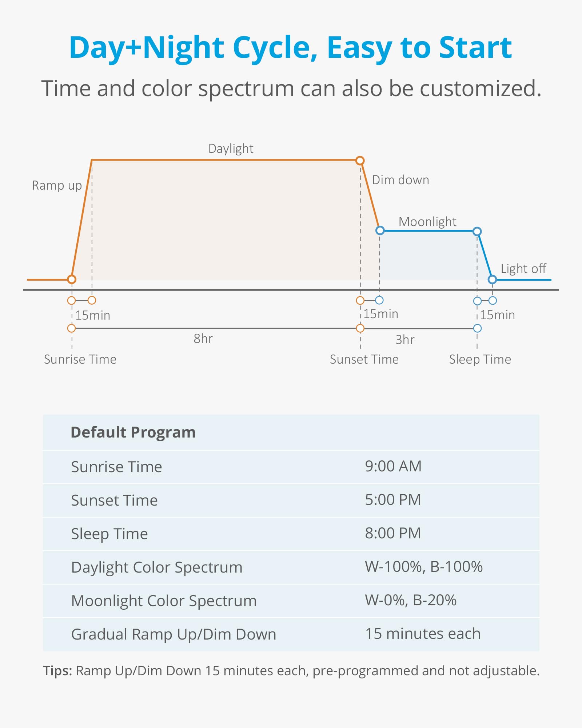The image size is (582, 728).
Task: Select the W-0%, B-20% moonlight value
Action: tap(411, 600)
